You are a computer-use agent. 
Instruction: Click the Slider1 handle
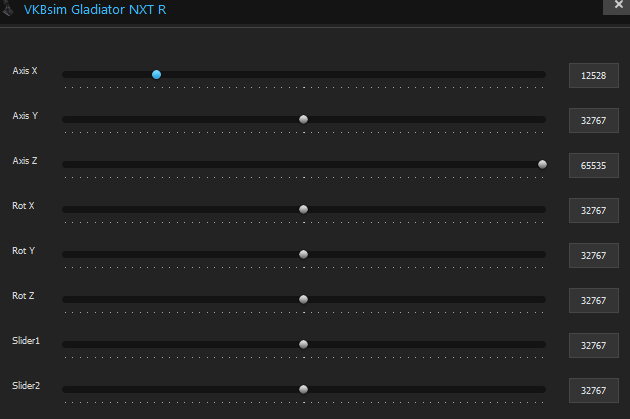tap(303, 344)
